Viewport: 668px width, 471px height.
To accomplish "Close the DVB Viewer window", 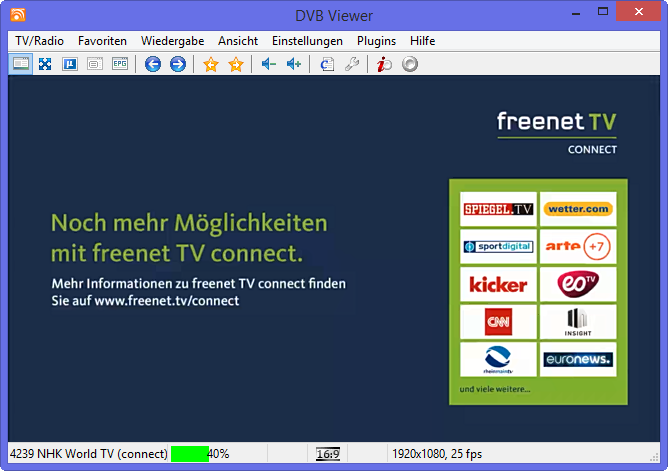I will pos(638,11).
